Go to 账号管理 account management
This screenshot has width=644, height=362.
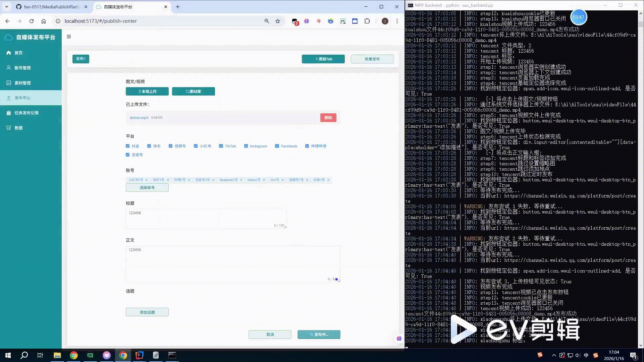point(22,68)
